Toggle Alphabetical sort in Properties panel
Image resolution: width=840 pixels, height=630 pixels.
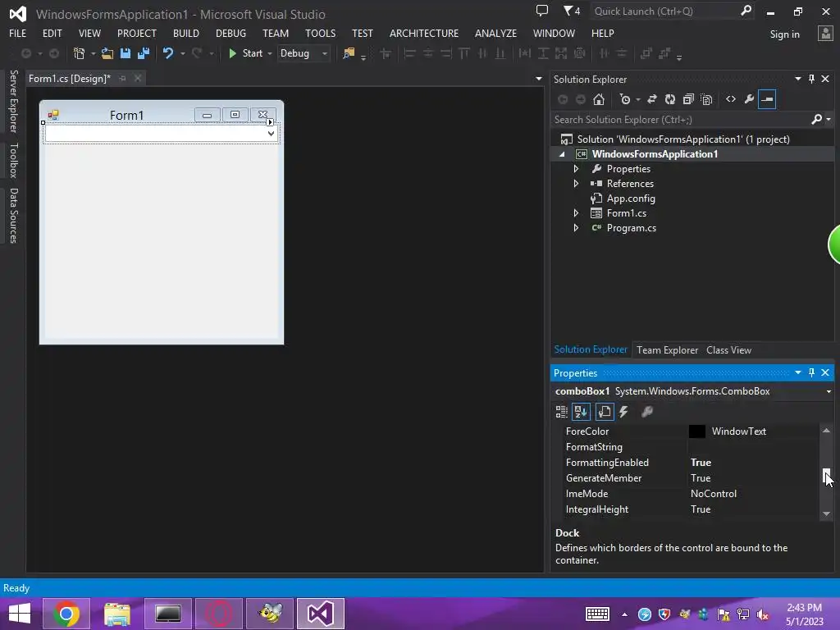pyautogui.click(x=582, y=412)
